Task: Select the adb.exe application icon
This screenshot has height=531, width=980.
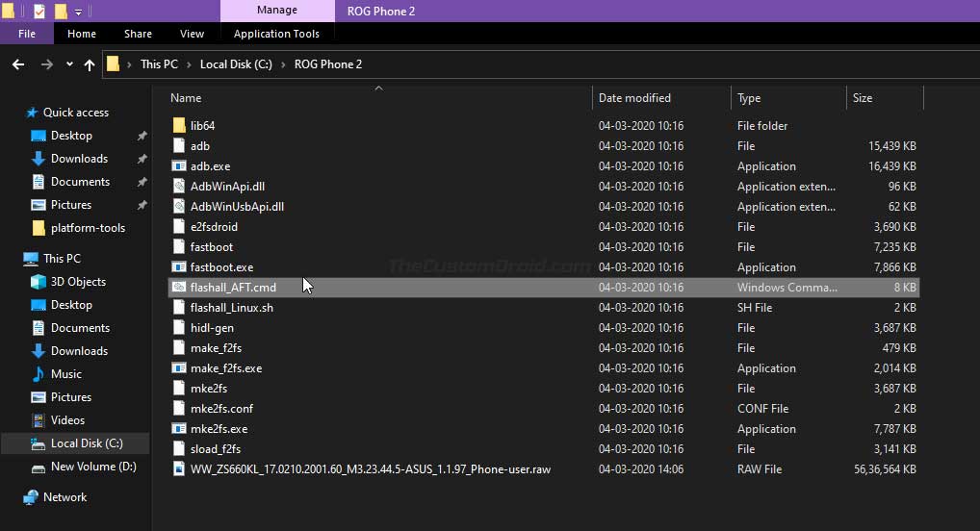Action: coord(179,166)
